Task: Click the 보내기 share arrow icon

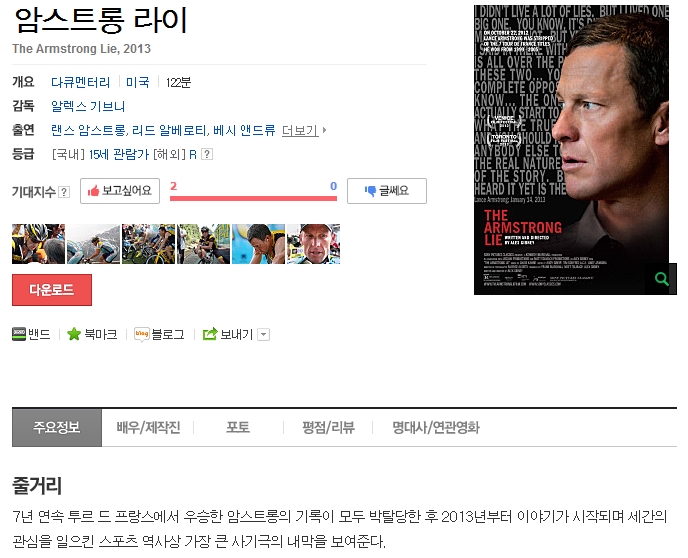Action: (x=210, y=334)
